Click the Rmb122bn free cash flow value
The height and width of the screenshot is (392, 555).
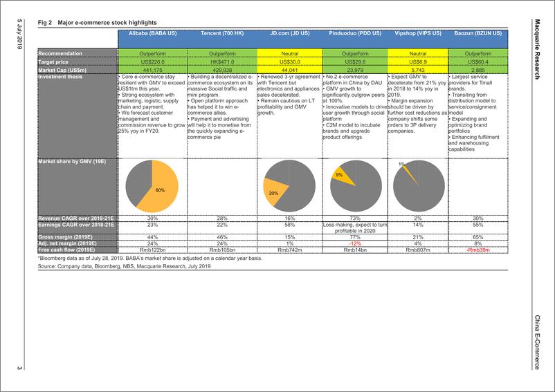152,250
